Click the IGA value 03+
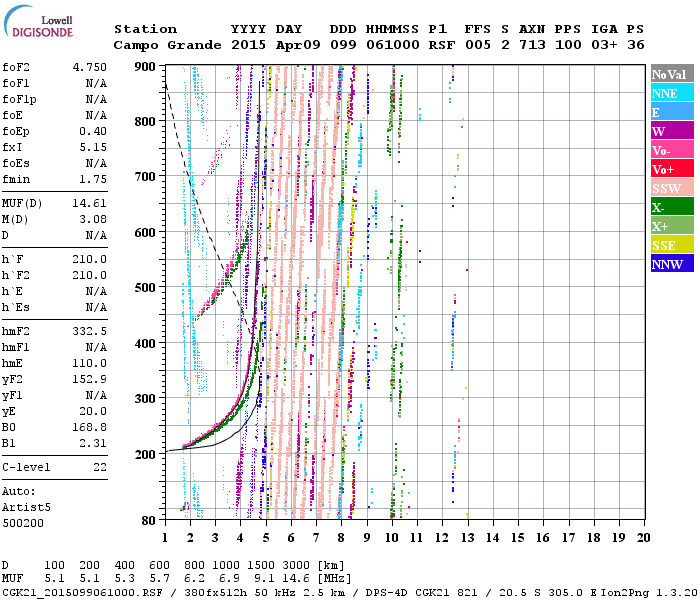This screenshot has height=600, width=700. [604, 45]
